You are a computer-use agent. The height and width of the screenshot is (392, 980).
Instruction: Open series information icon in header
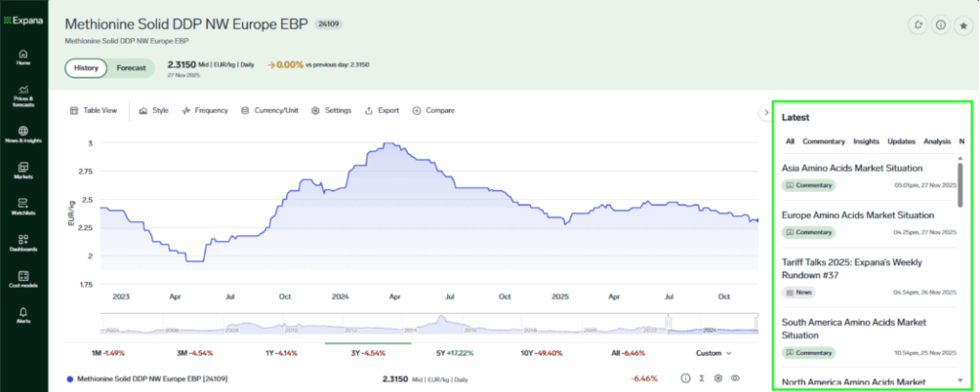pyautogui.click(x=940, y=25)
